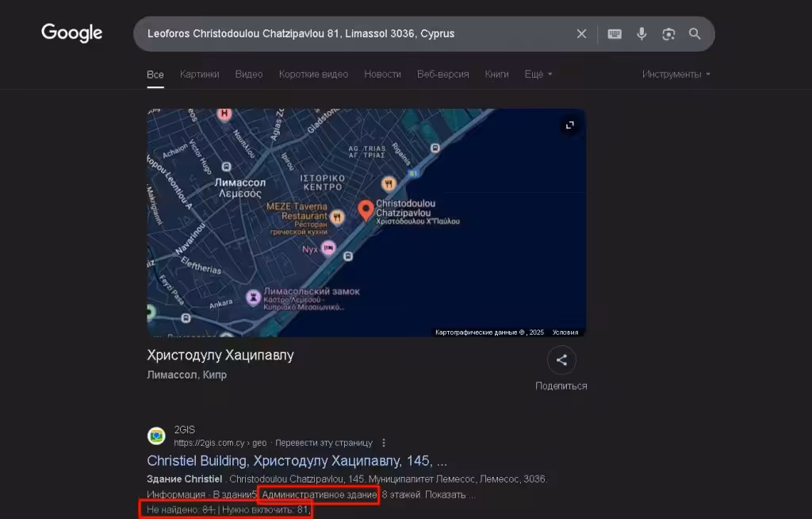Start voice search with the microphone icon

pos(642,33)
